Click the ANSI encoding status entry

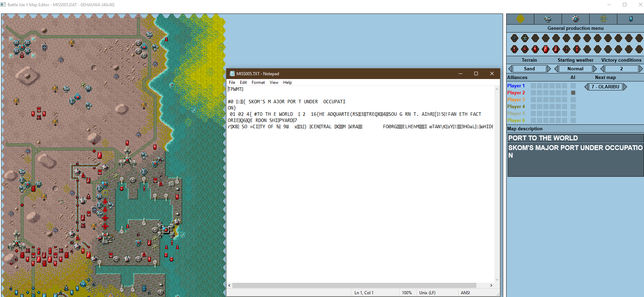pos(465,293)
